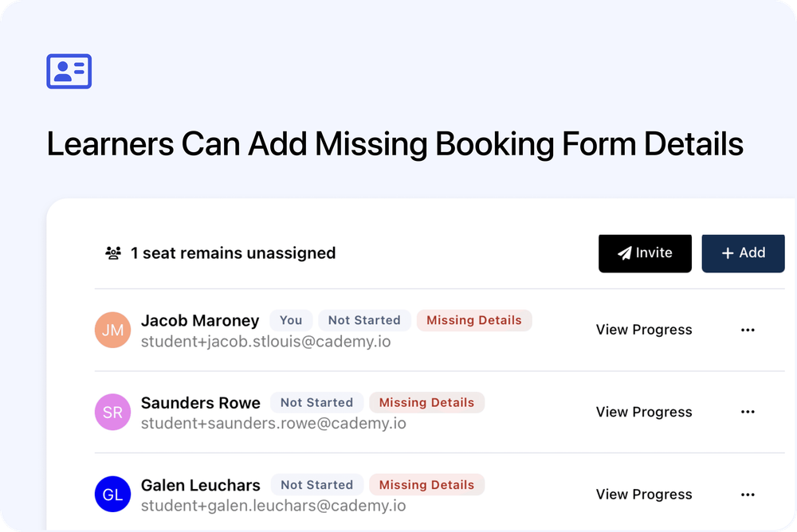Click the Not Started badge for Galen Leuchars
This screenshot has height=532, width=797.
click(x=316, y=484)
